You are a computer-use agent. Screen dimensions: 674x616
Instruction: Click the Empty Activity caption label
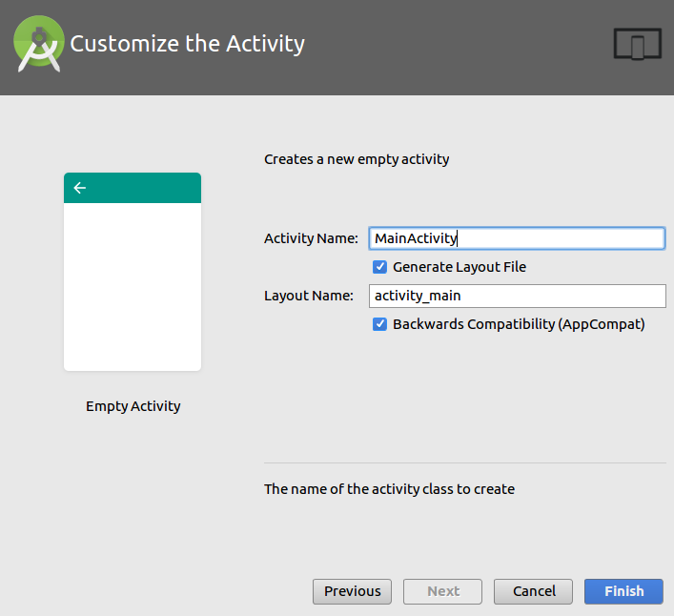coord(133,406)
